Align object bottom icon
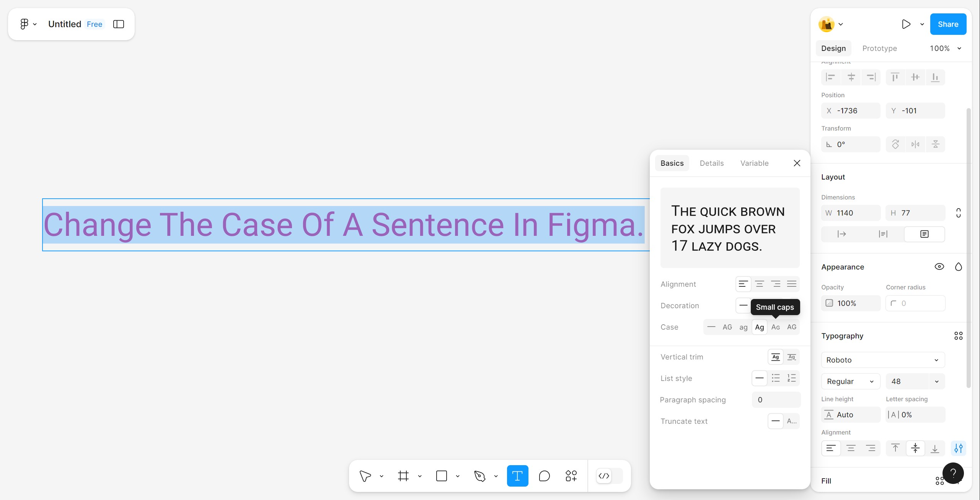 coord(935,77)
